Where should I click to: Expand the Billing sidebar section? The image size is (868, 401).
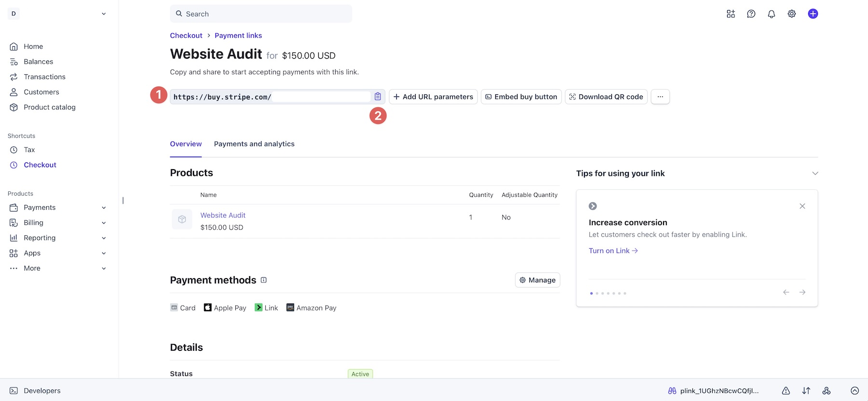[x=104, y=223]
